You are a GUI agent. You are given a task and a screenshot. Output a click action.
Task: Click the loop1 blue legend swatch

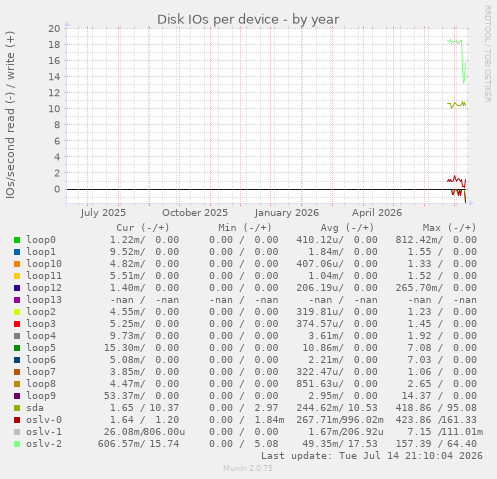(17, 252)
